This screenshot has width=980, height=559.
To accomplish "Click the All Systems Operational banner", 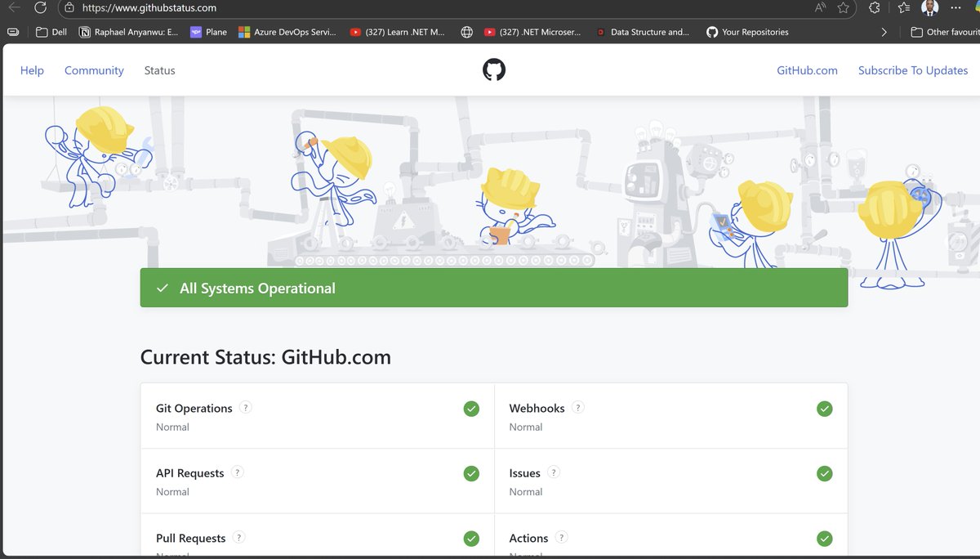I will coord(494,288).
